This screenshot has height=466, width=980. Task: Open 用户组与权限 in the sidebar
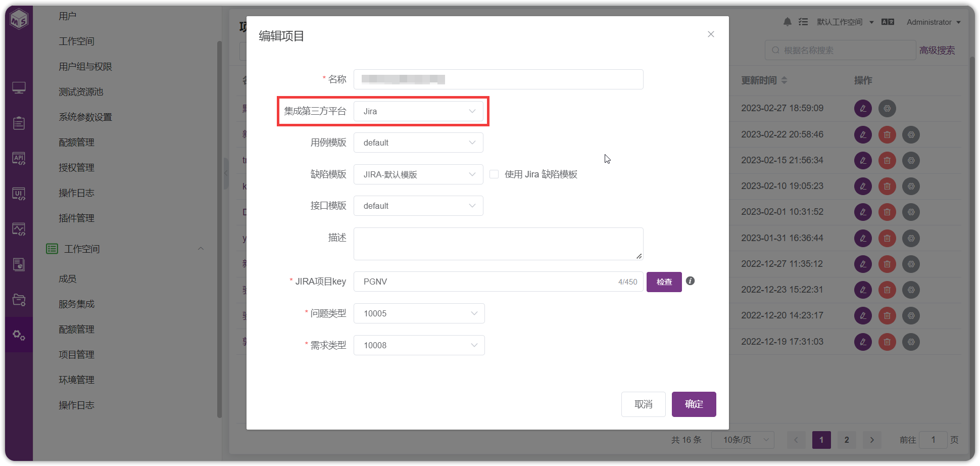85,67
